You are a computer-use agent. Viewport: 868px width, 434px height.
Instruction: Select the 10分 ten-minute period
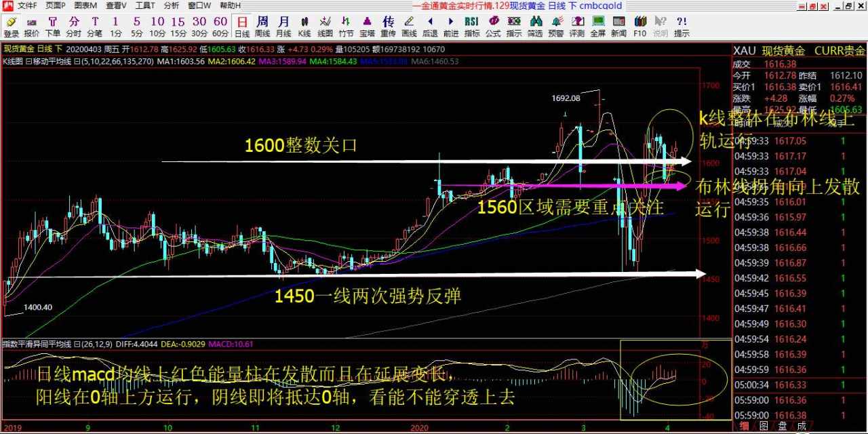(157, 26)
